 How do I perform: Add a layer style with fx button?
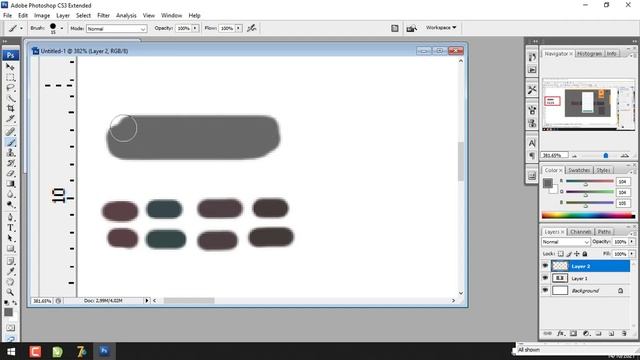coord(561,333)
